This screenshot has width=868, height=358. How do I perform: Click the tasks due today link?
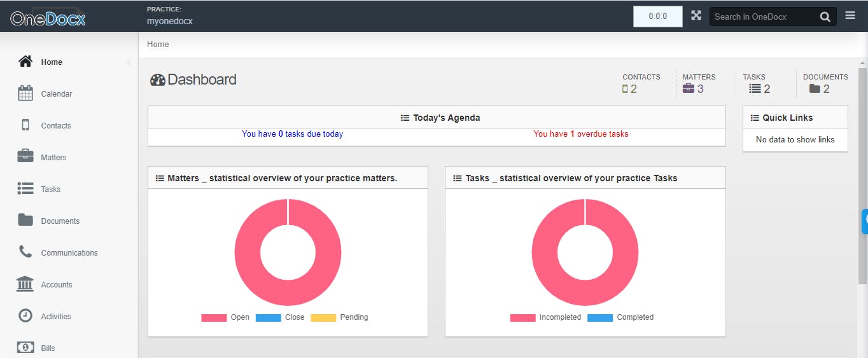(292, 134)
